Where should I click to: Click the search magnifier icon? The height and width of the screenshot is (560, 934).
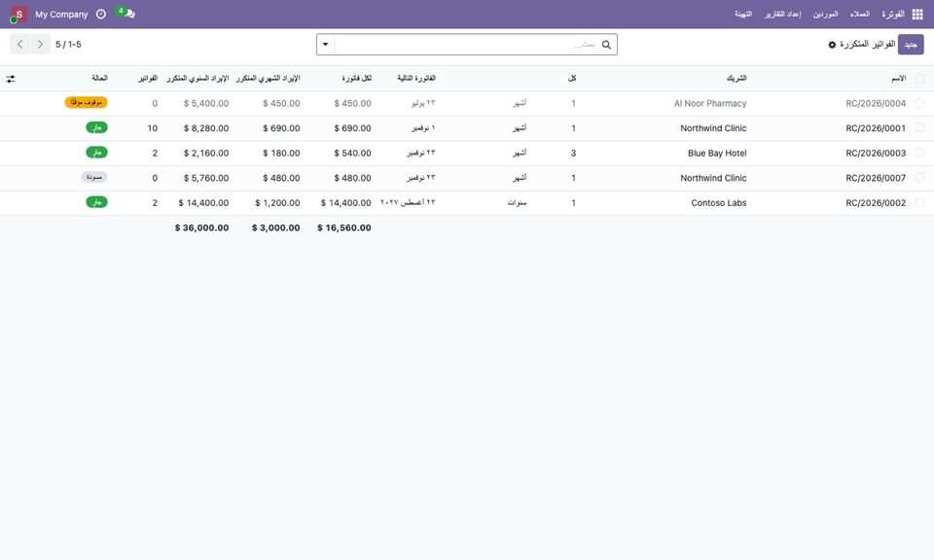coord(606,45)
